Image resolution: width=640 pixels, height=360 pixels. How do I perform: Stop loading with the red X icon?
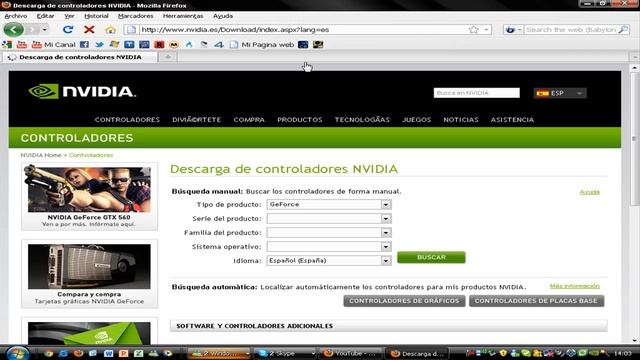point(89,29)
